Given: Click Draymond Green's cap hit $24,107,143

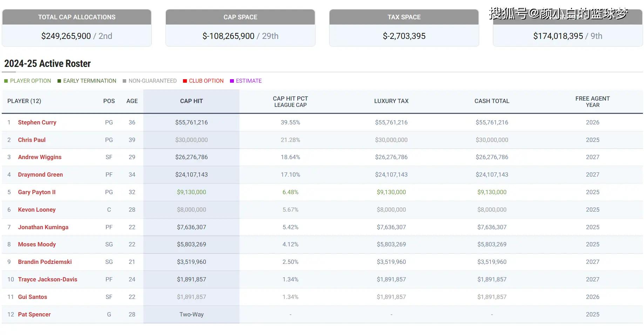Looking at the screenshot, I should [191, 175].
